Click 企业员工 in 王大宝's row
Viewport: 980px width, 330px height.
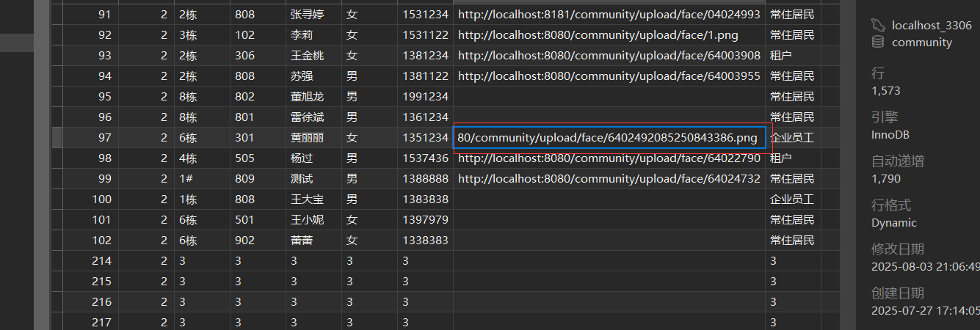(792, 199)
